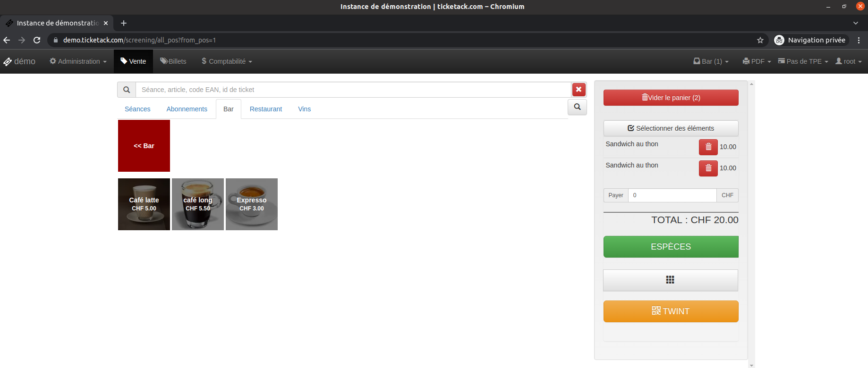The image size is (868, 368).
Task: Open the numeric keypad grid button
Action: click(x=670, y=280)
